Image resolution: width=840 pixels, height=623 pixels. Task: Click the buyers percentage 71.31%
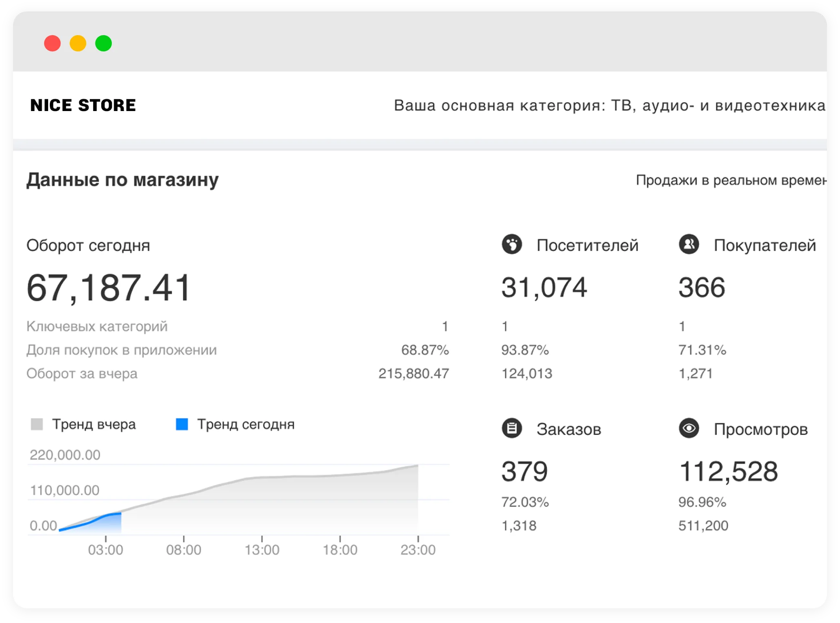click(x=702, y=350)
